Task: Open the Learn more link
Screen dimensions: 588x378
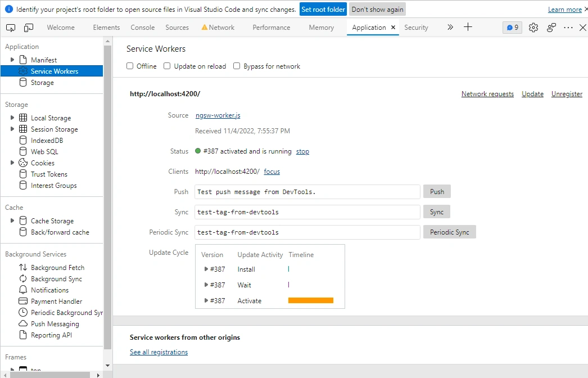Action: pos(565,10)
